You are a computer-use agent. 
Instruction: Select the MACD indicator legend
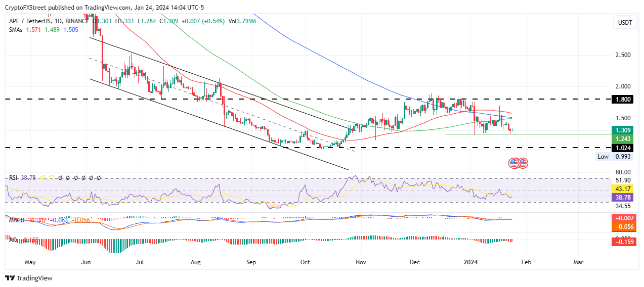16,220
